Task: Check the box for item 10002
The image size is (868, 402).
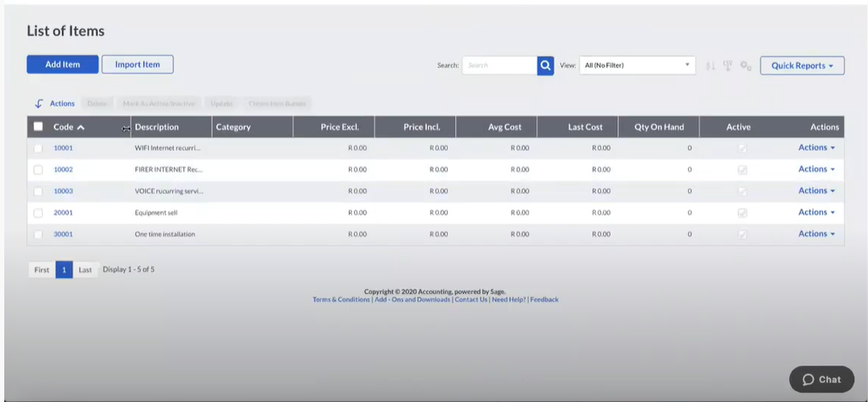Action: click(x=38, y=169)
